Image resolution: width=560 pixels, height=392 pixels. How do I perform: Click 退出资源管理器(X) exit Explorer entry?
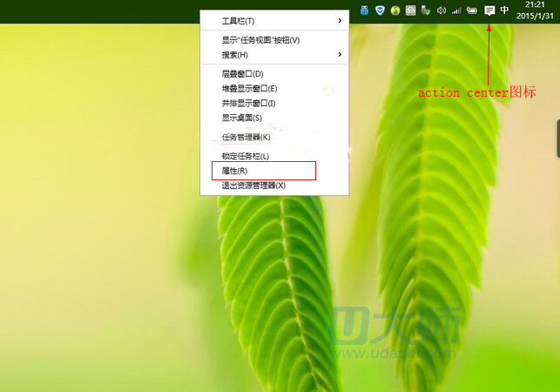pyautogui.click(x=253, y=186)
